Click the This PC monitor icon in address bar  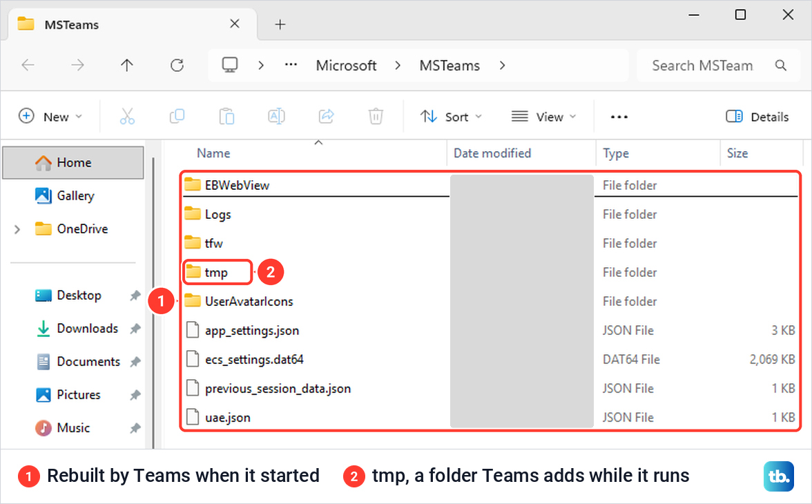229,66
